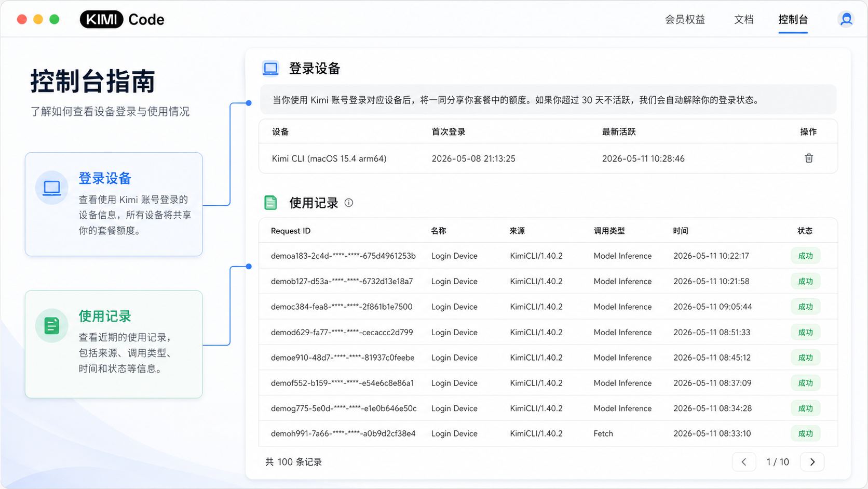Open the 文档 tab
The width and height of the screenshot is (868, 489).
coord(743,19)
